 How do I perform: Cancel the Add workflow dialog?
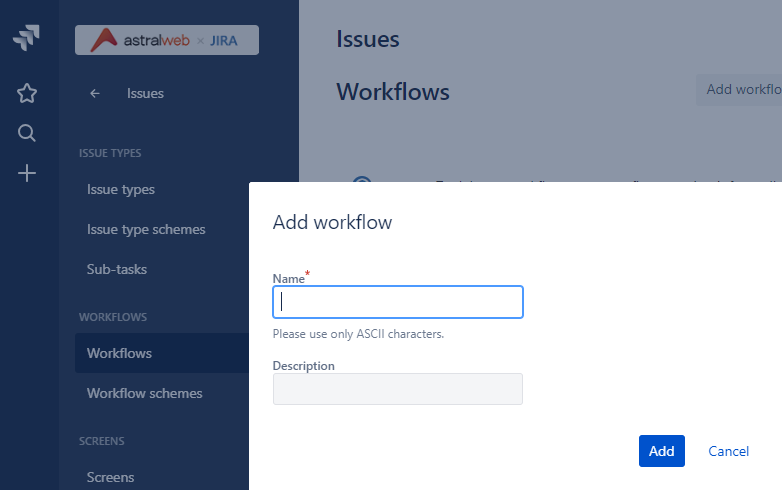[x=728, y=451]
